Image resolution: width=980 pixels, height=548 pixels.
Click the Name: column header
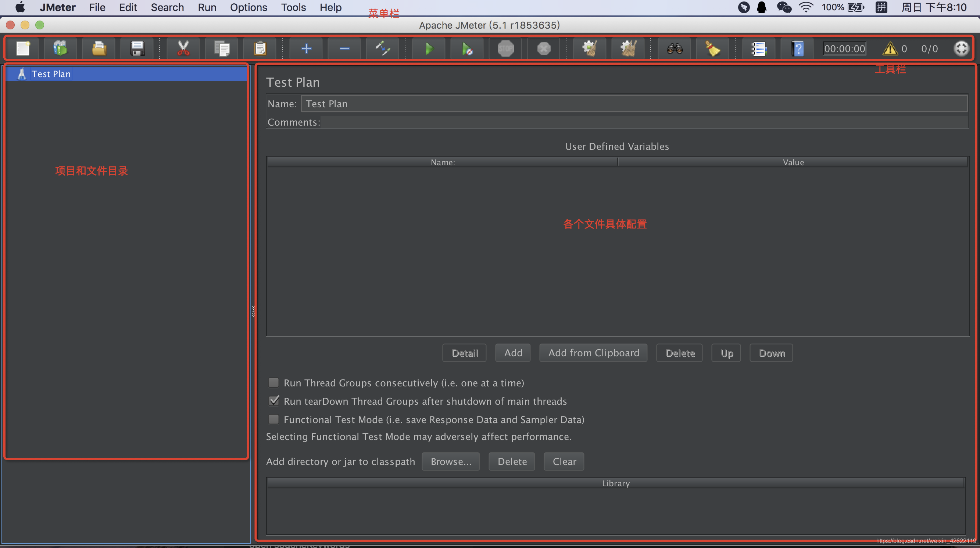443,162
